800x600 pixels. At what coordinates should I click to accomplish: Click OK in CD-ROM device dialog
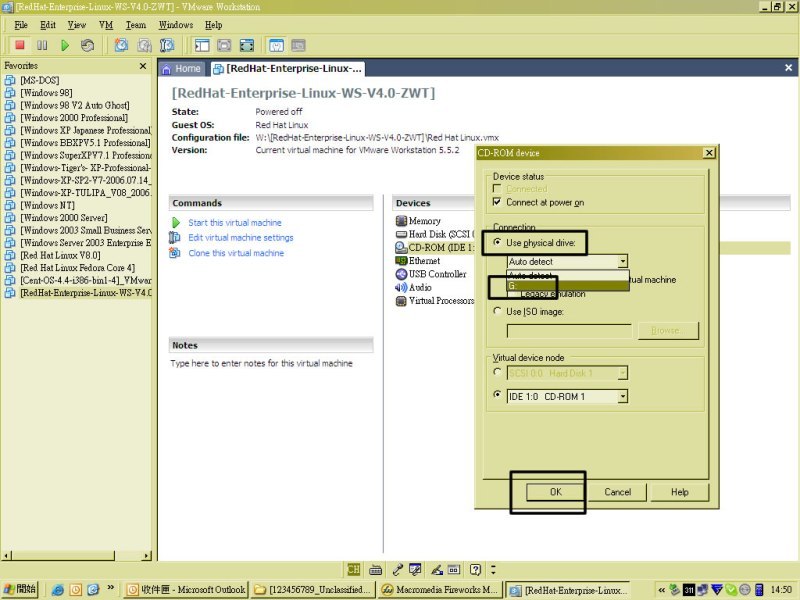pyautogui.click(x=556, y=492)
